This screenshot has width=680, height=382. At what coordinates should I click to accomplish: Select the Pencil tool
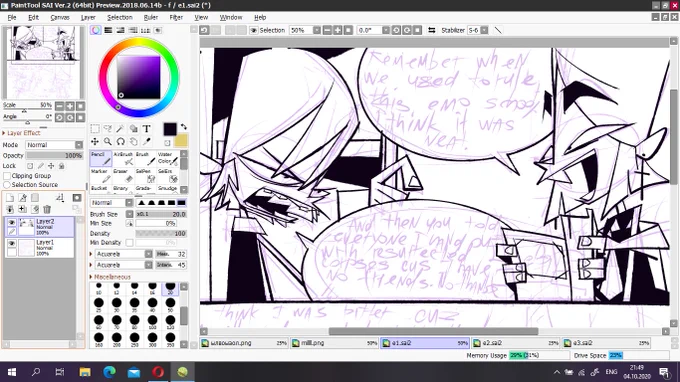(101, 159)
